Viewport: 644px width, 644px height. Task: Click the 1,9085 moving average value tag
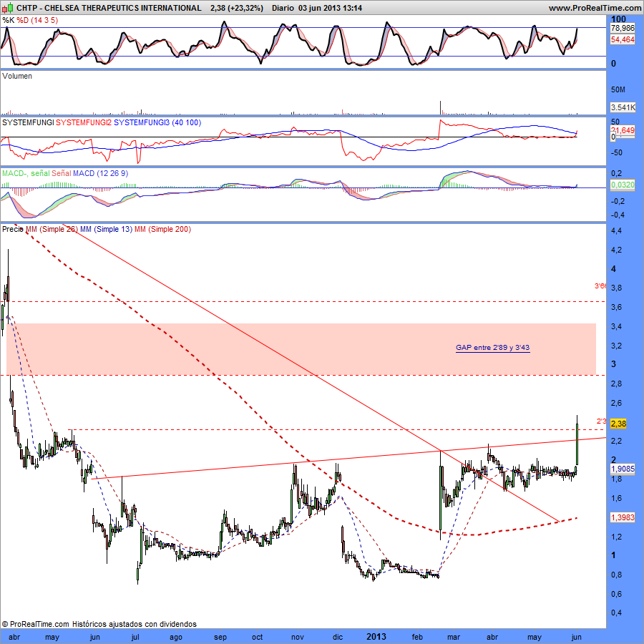(x=623, y=469)
